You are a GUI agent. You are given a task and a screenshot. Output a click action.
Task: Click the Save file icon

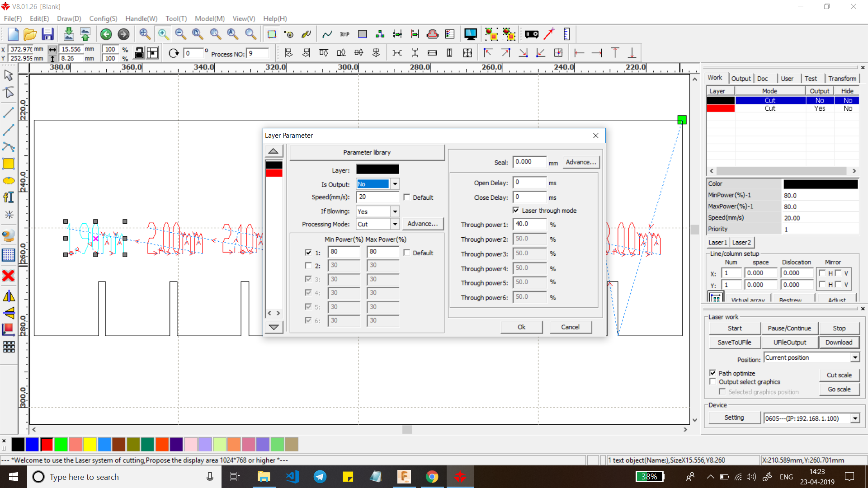click(47, 34)
